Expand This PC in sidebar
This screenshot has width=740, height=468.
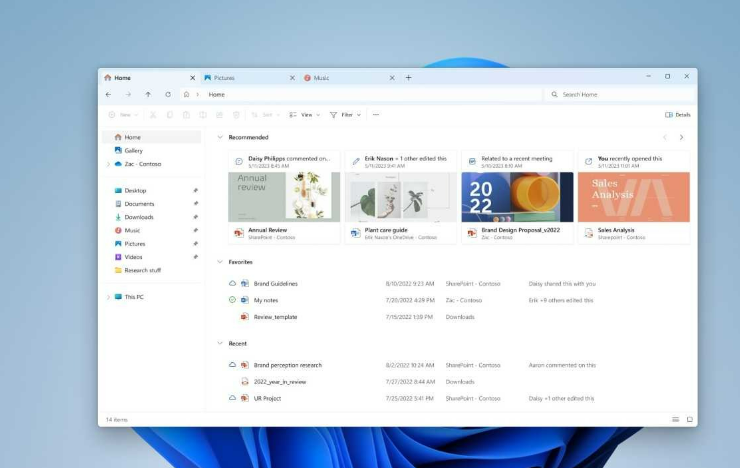tap(108, 297)
